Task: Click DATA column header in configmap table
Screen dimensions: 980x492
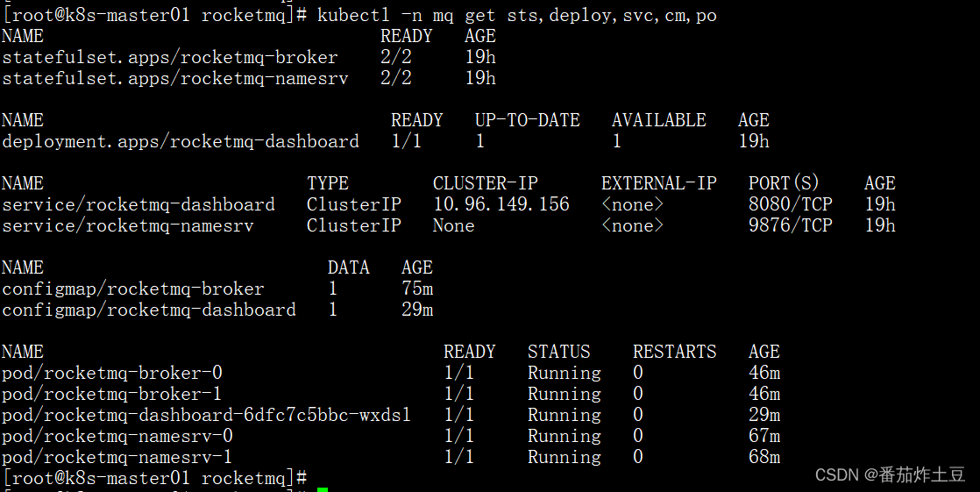Action: 348,267
